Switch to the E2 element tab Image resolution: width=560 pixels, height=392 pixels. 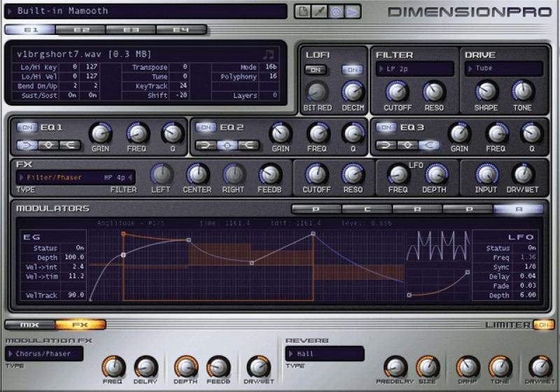click(x=81, y=29)
